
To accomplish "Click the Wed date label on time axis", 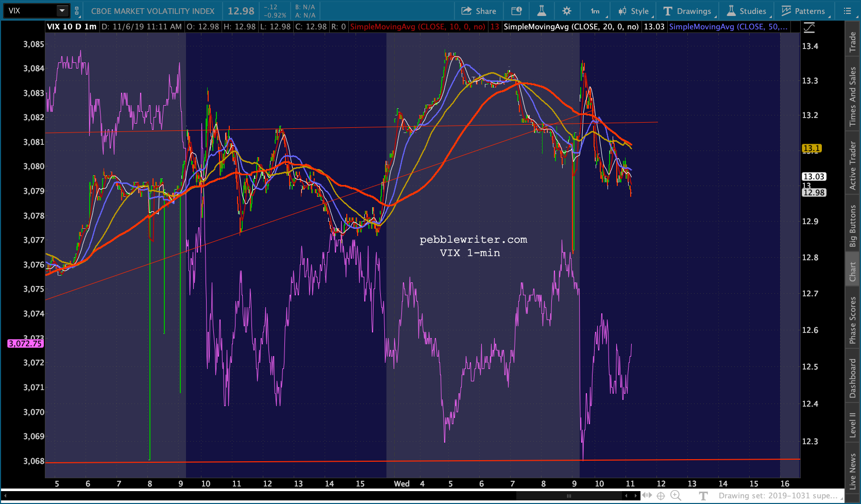I will coord(401,484).
